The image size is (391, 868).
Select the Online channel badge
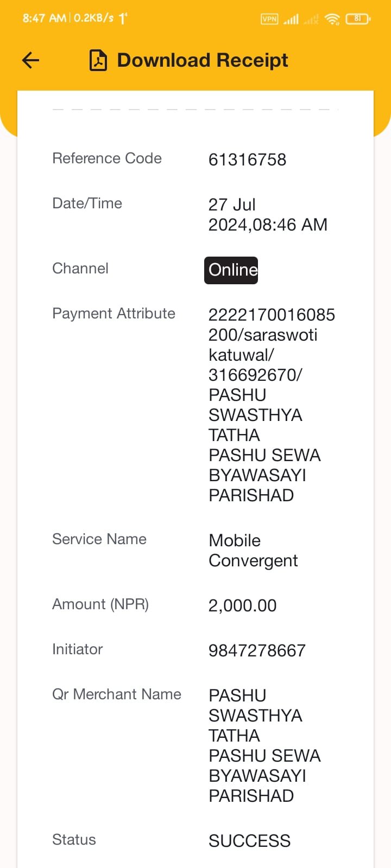[x=231, y=270]
